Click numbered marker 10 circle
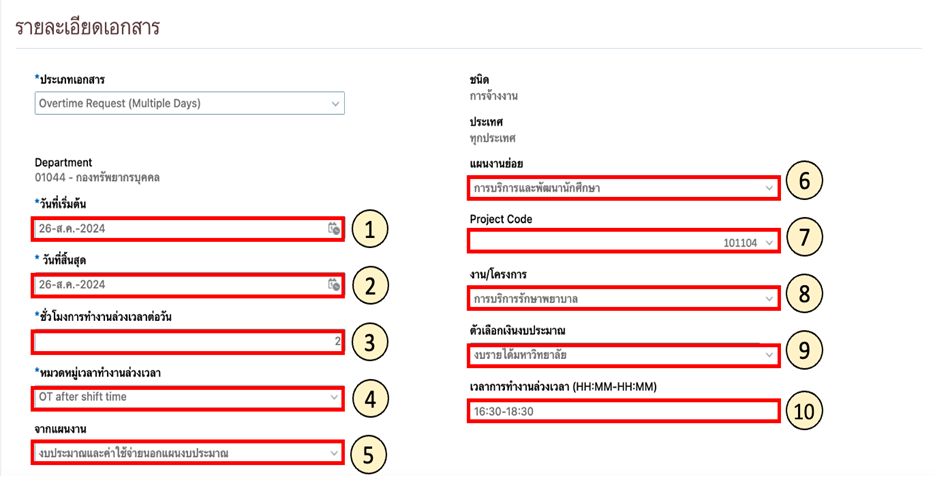This screenshot has height=479, width=935. pos(803,410)
